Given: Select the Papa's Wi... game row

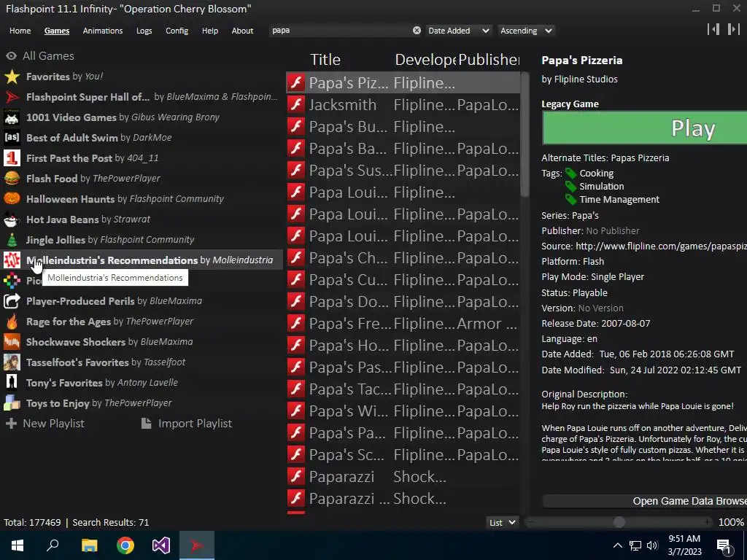Looking at the screenshot, I should point(403,411).
